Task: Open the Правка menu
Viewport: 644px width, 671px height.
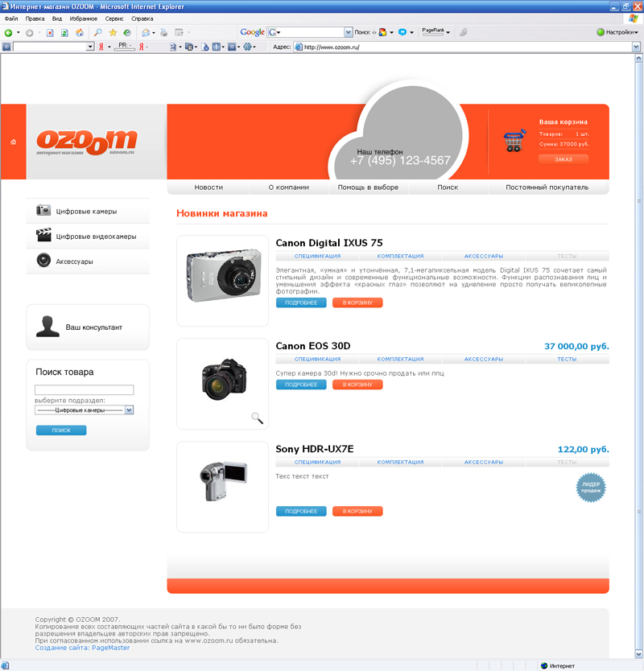Action: pyautogui.click(x=35, y=19)
